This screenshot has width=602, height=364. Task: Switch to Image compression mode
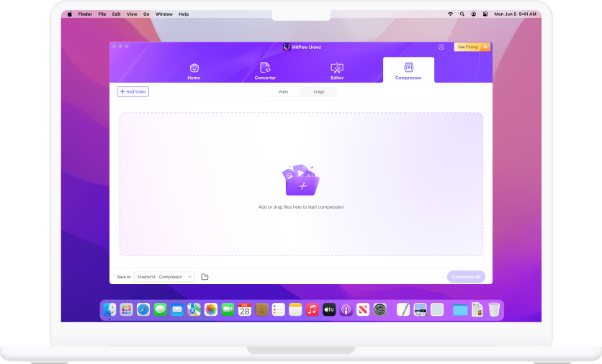(319, 91)
